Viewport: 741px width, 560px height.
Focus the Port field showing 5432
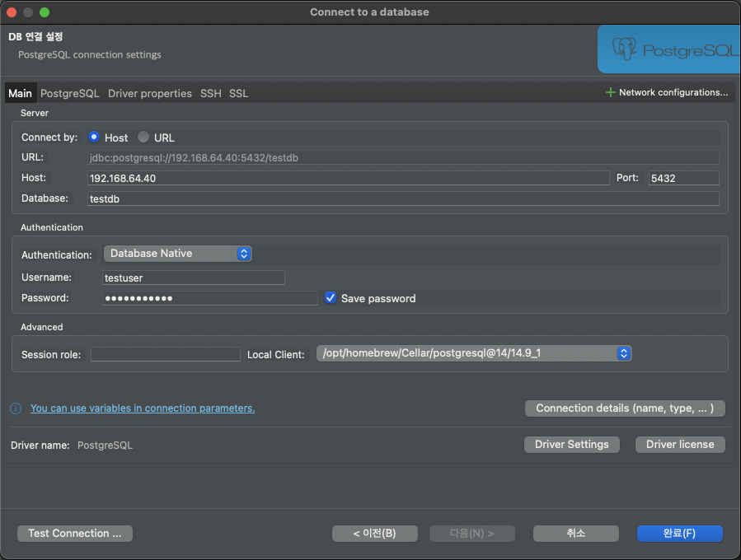pos(684,178)
